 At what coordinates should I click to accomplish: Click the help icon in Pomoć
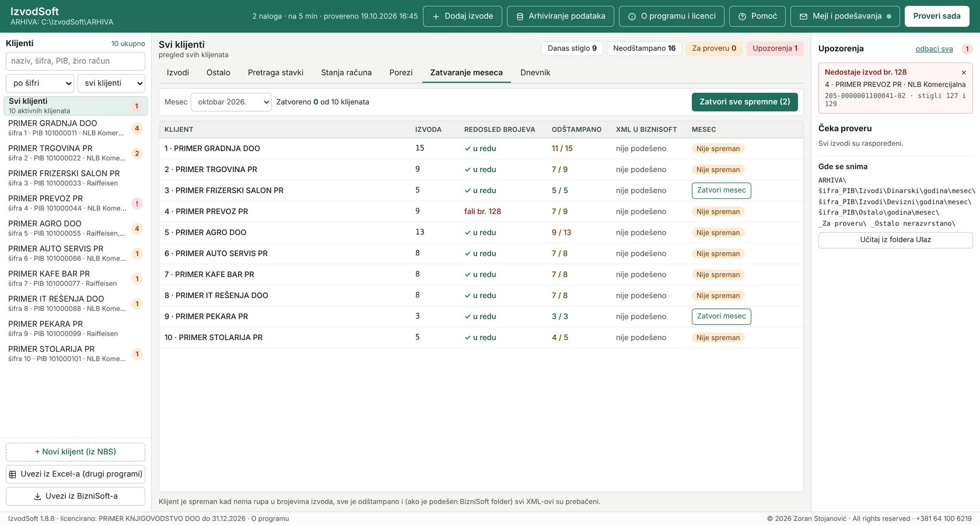[x=742, y=16]
